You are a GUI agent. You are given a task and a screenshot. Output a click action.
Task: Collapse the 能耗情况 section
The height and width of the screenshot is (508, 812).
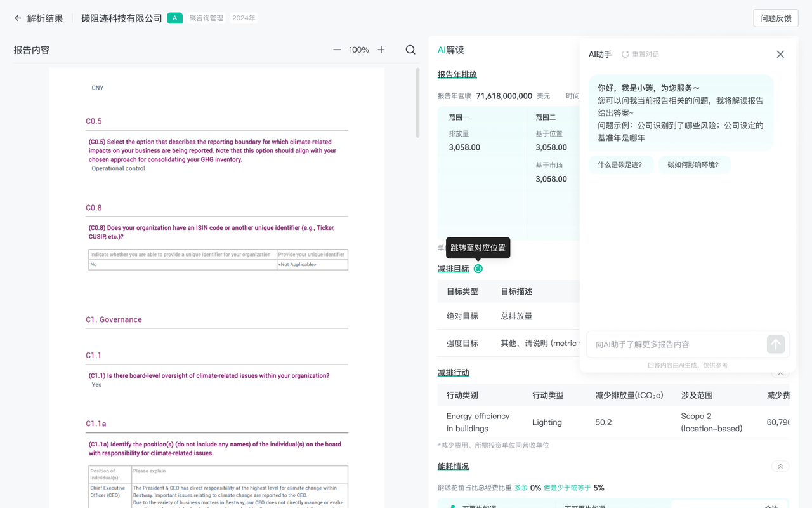pos(780,466)
